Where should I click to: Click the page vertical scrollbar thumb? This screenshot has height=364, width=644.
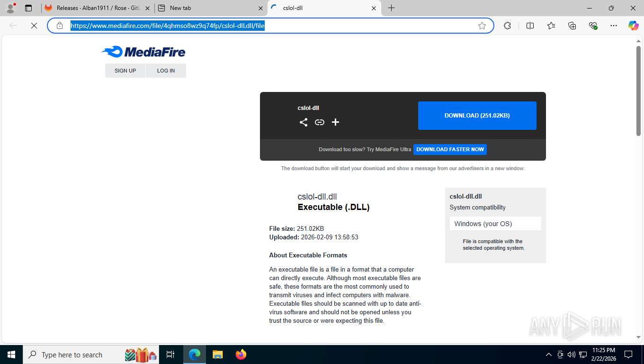click(x=638, y=91)
